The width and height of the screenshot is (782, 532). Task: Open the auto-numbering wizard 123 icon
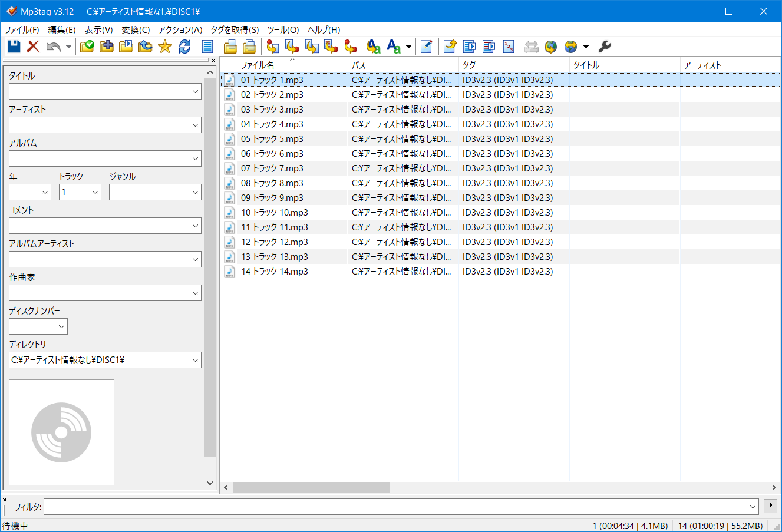(509, 47)
